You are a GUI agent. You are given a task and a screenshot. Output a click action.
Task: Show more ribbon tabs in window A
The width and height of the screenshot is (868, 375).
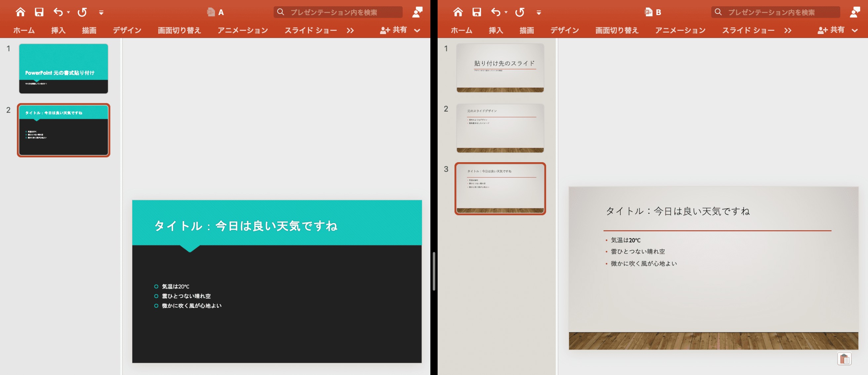tap(350, 30)
